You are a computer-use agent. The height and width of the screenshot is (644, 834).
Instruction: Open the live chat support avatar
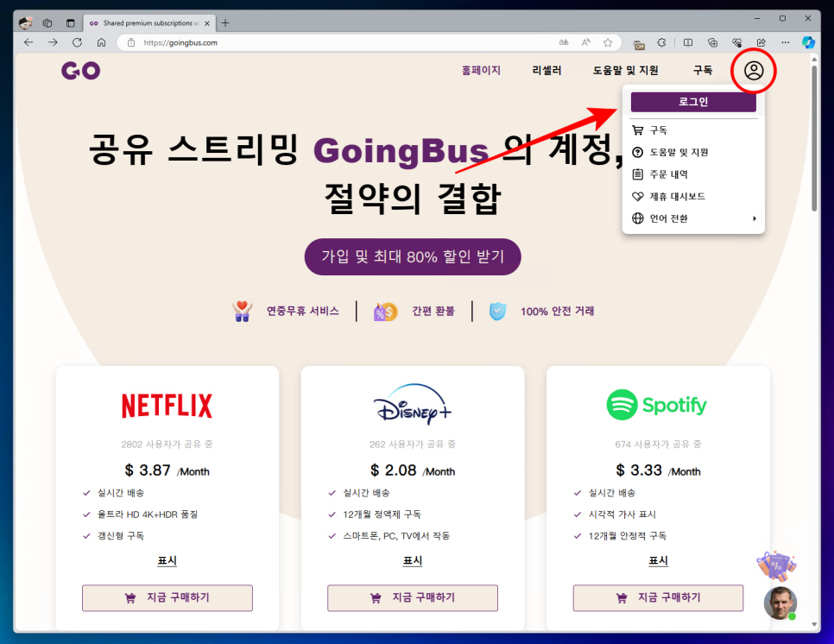pyautogui.click(x=780, y=603)
